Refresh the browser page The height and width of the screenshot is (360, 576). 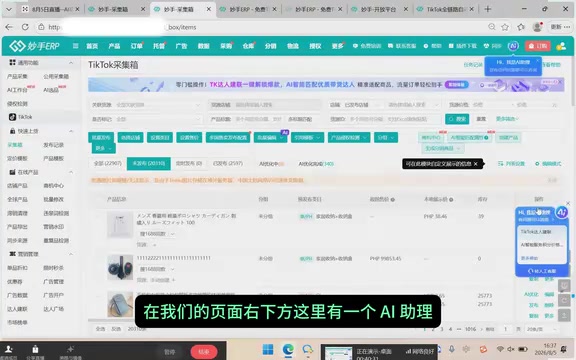(x=25, y=27)
